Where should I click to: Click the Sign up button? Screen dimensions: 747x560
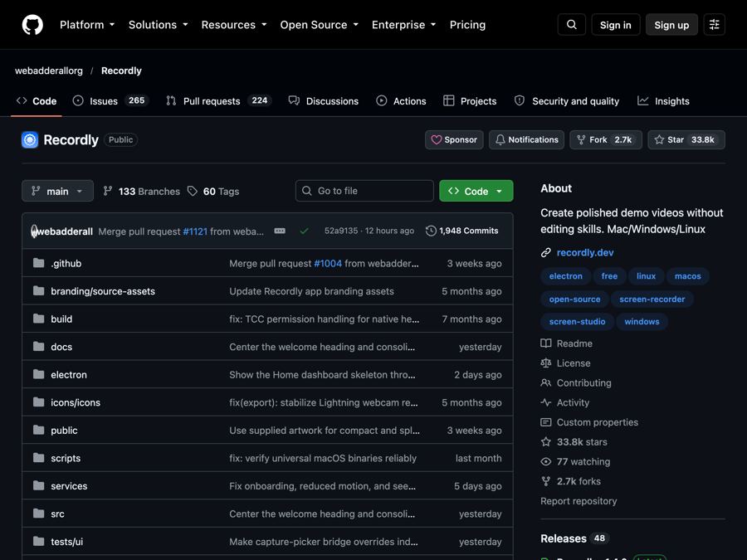pyautogui.click(x=671, y=25)
